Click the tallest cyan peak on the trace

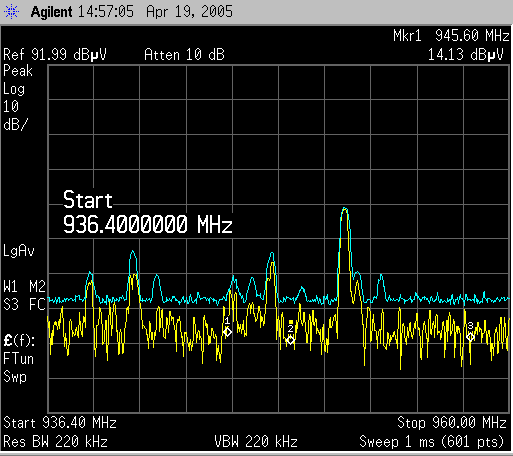345,209
